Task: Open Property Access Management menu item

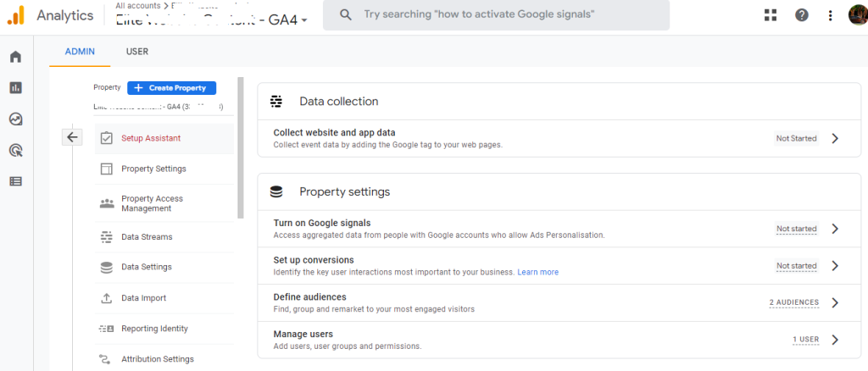Action: point(164,203)
